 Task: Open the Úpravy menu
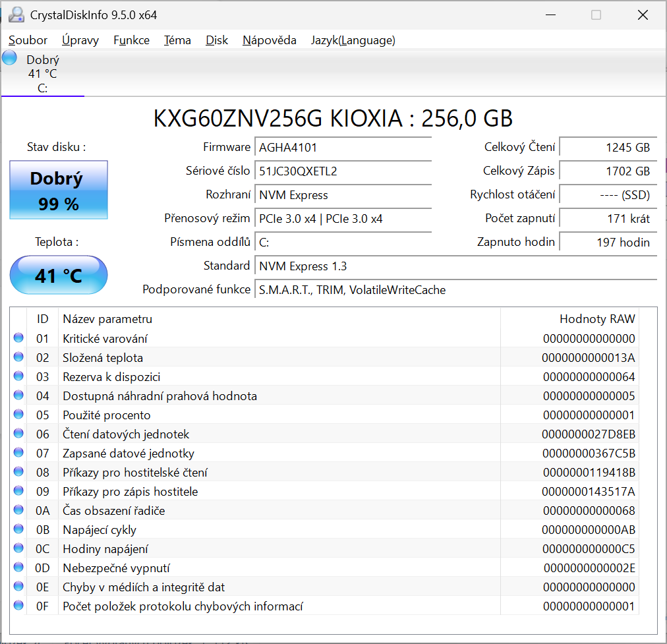(x=80, y=40)
